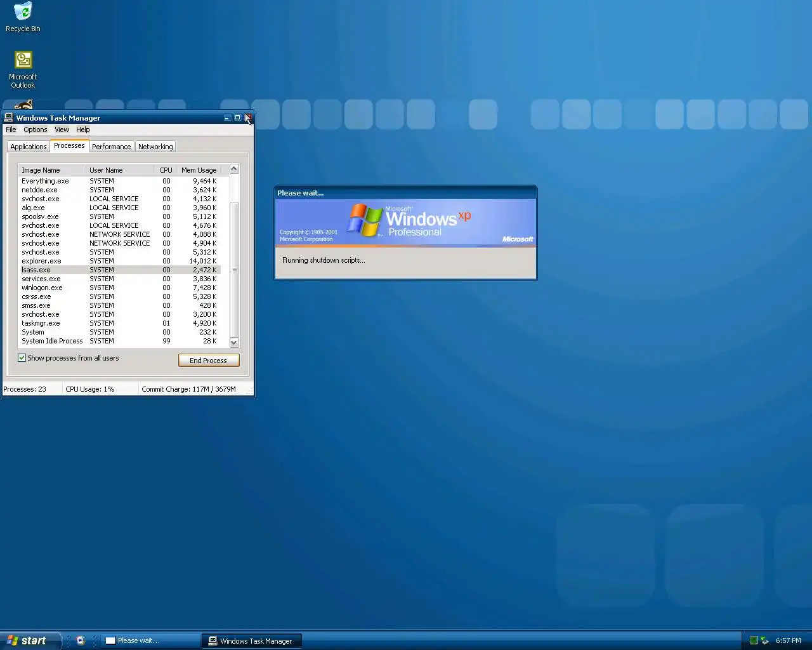Select the alg.exe process row
The width and height of the screenshot is (812, 650).
[x=119, y=208]
